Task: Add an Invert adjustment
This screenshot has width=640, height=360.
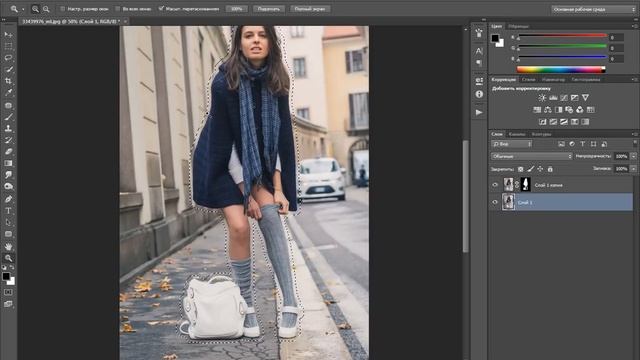Action: 542,122
